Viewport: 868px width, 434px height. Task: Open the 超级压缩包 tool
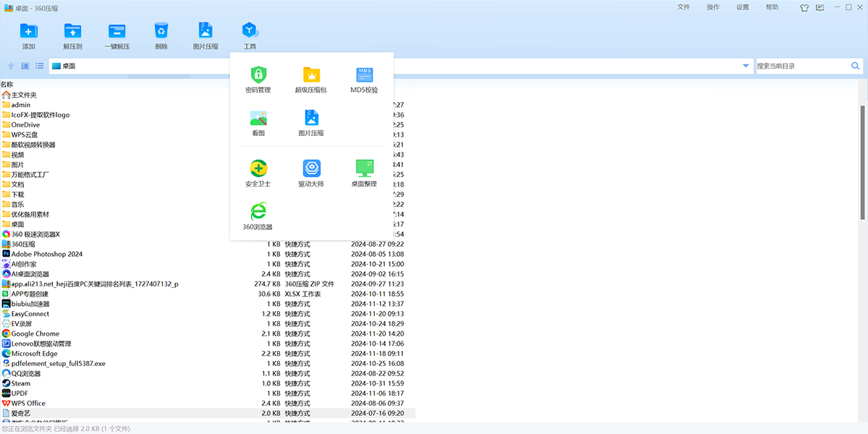point(311,80)
